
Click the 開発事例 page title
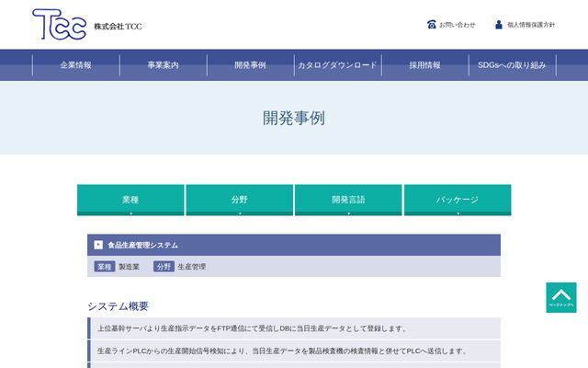[294, 118]
